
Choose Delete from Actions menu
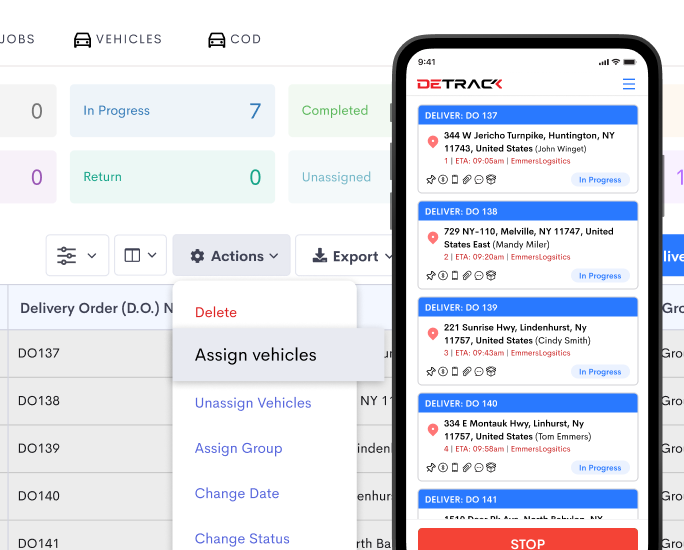click(216, 312)
